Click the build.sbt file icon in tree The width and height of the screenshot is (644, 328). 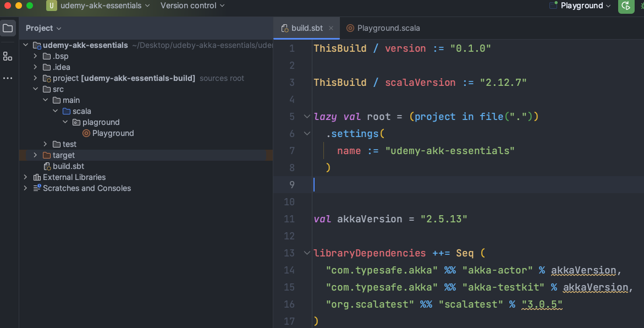[47, 166]
